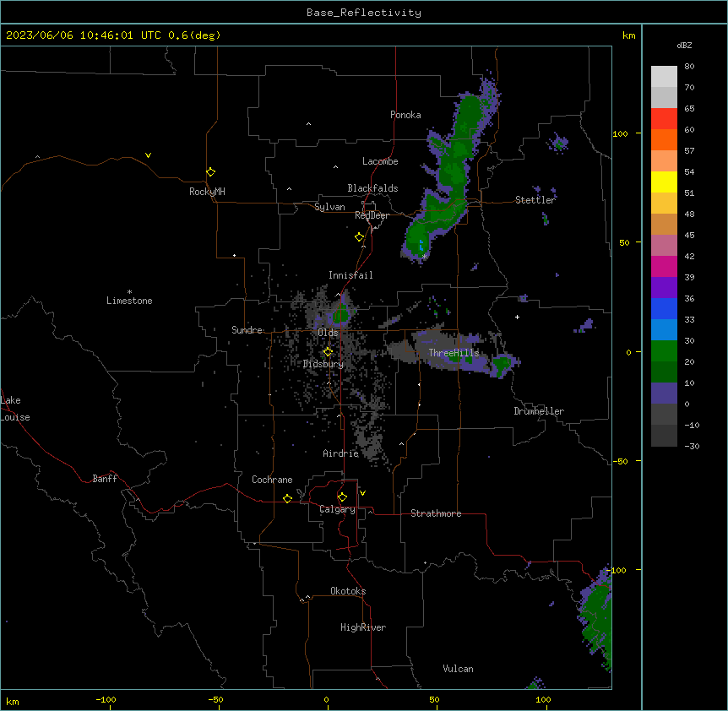Click the 80 value on the dBZ legend

689,67
